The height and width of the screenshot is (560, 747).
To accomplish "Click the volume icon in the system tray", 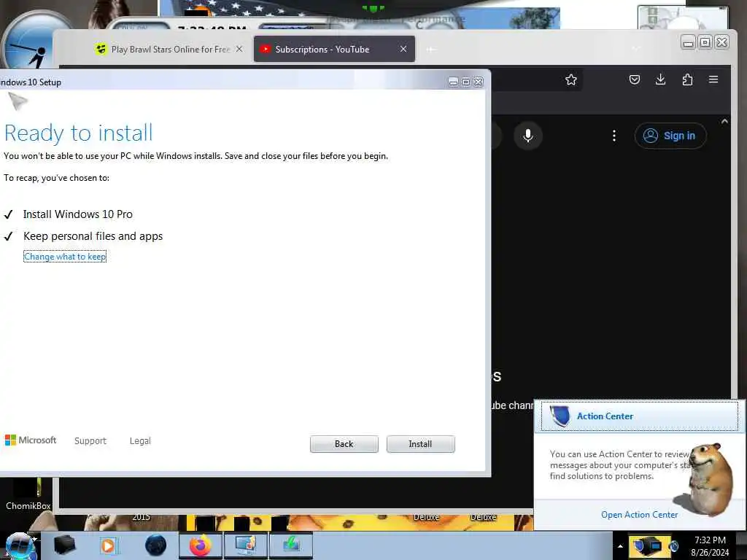I will click(673, 546).
